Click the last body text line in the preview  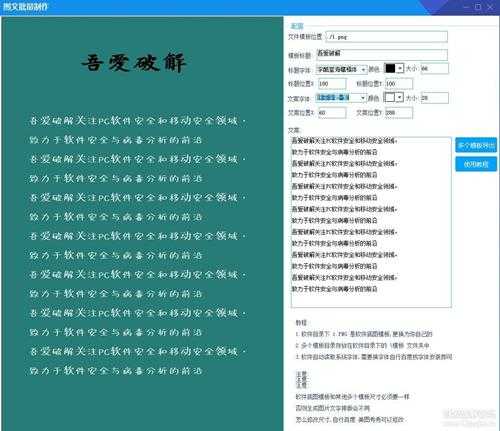(x=115, y=370)
